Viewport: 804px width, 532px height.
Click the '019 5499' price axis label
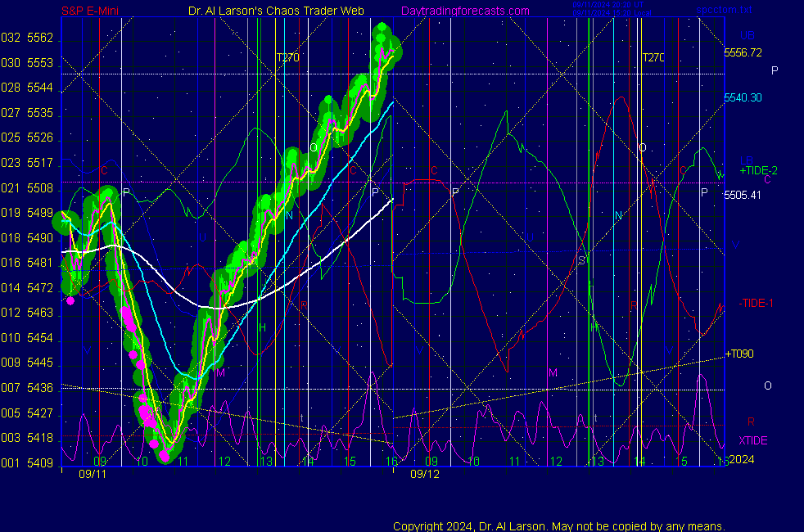pyautogui.click(x=27, y=213)
